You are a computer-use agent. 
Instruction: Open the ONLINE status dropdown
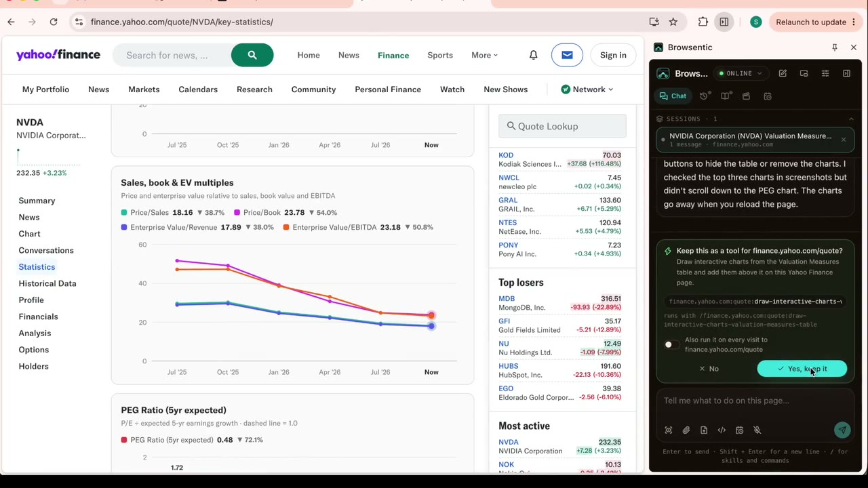741,73
